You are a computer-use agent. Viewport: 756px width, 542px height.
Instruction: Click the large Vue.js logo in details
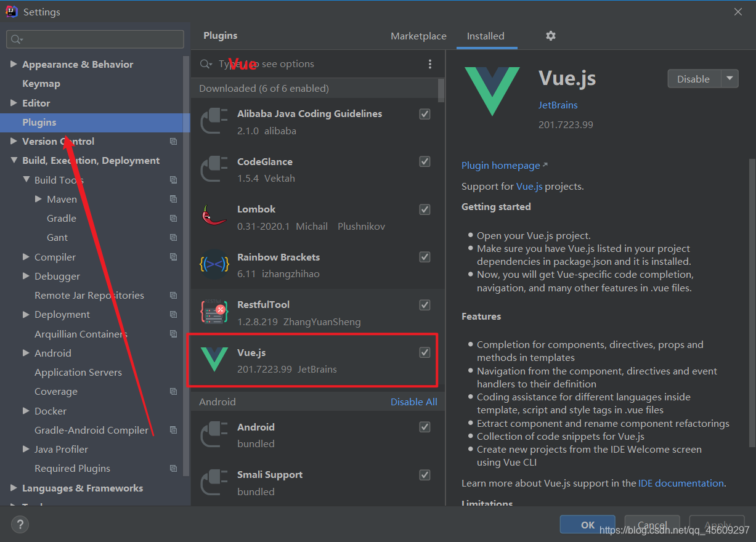(492, 92)
